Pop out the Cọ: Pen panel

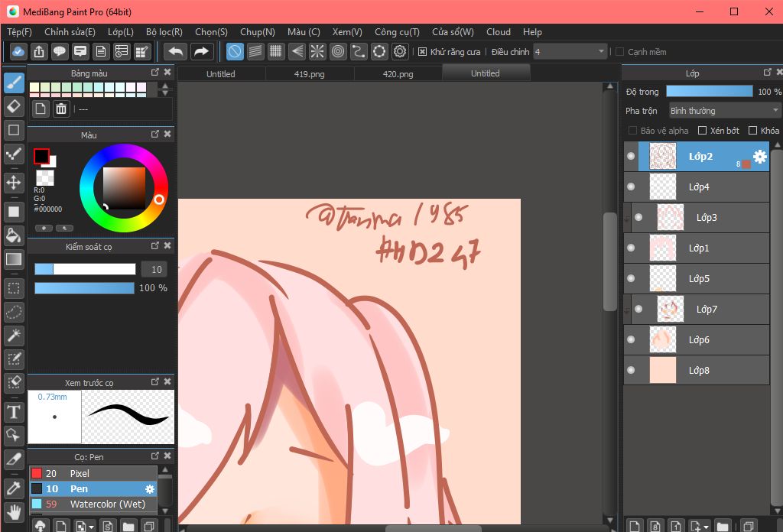point(154,456)
